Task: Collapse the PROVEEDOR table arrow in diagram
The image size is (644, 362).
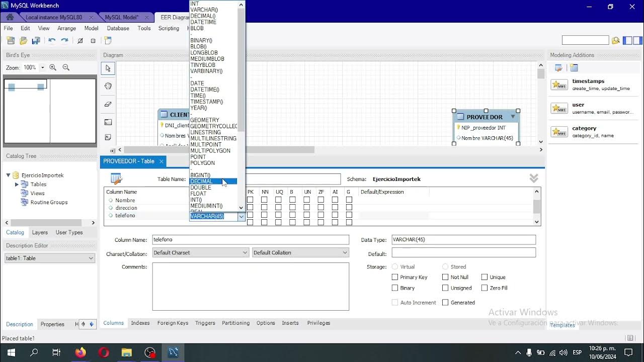Action: click(x=513, y=117)
